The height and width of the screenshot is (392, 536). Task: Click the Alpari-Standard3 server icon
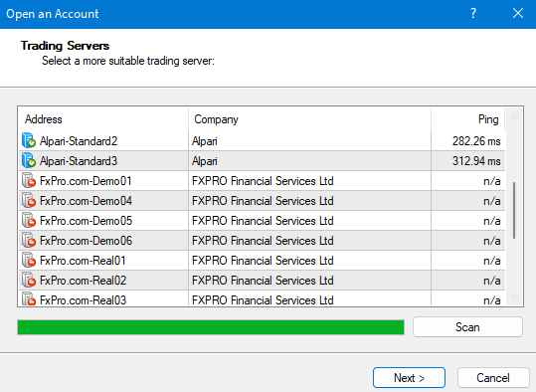pos(29,160)
